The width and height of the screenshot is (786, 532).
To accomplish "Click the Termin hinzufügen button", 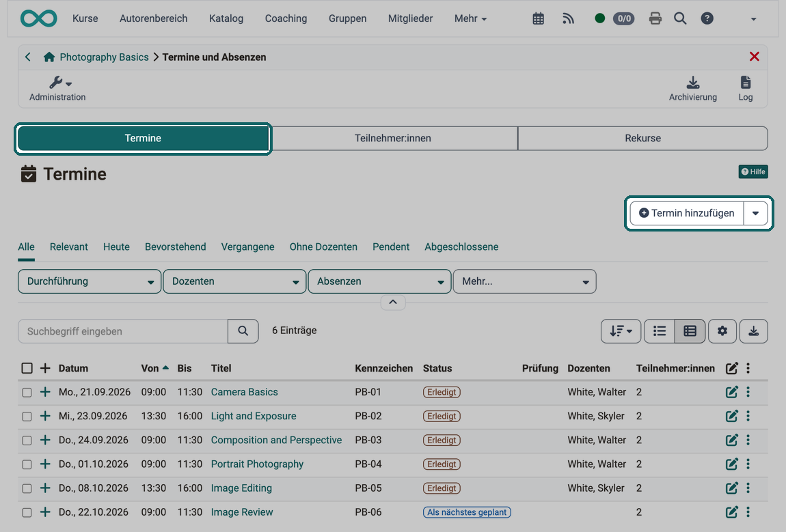I will (687, 213).
